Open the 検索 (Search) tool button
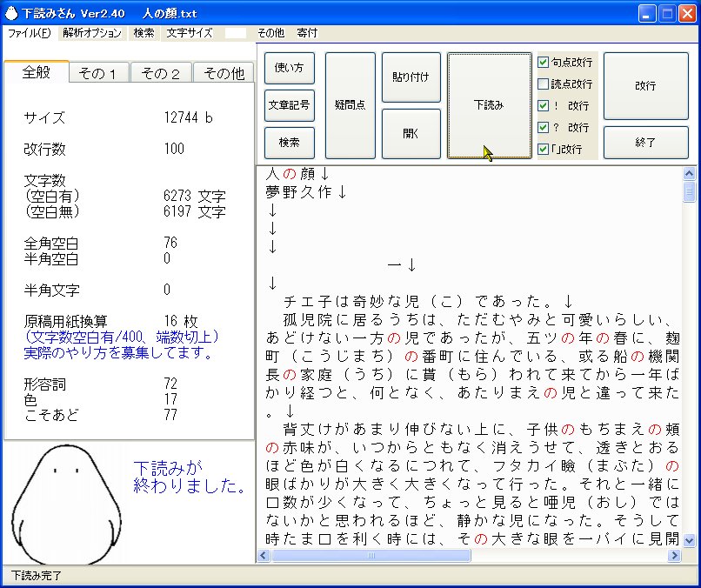The height and width of the screenshot is (588, 701). click(x=288, y=142)
